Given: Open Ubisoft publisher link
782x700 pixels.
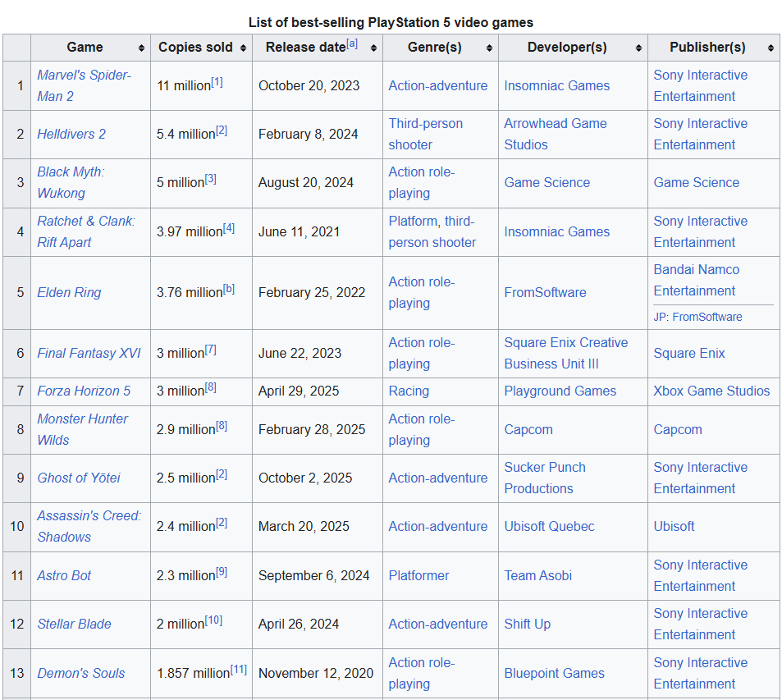Looking at the screenshot, I should point(674,526).
